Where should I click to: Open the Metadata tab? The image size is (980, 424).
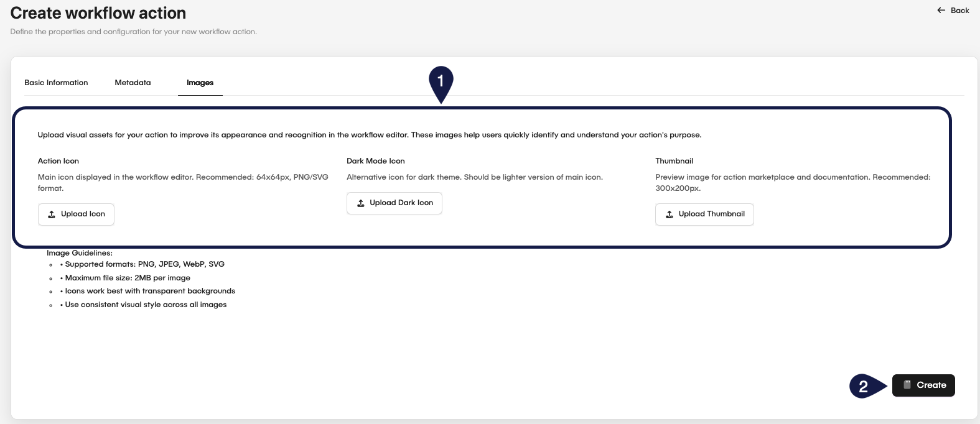coord(133,83)
